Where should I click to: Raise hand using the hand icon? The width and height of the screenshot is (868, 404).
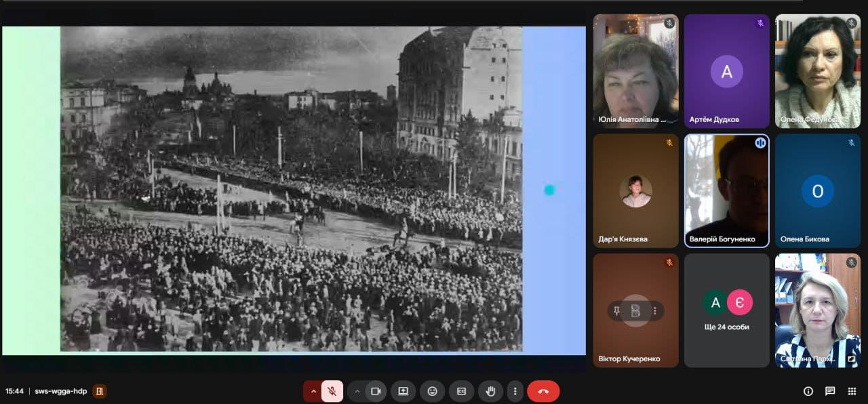[x=490, y=391]
